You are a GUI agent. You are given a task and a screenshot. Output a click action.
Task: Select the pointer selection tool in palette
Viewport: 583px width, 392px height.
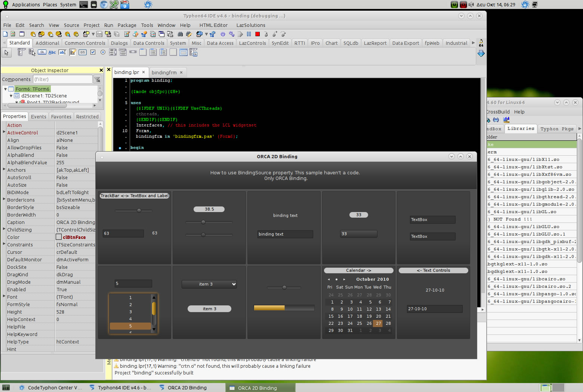6,53
